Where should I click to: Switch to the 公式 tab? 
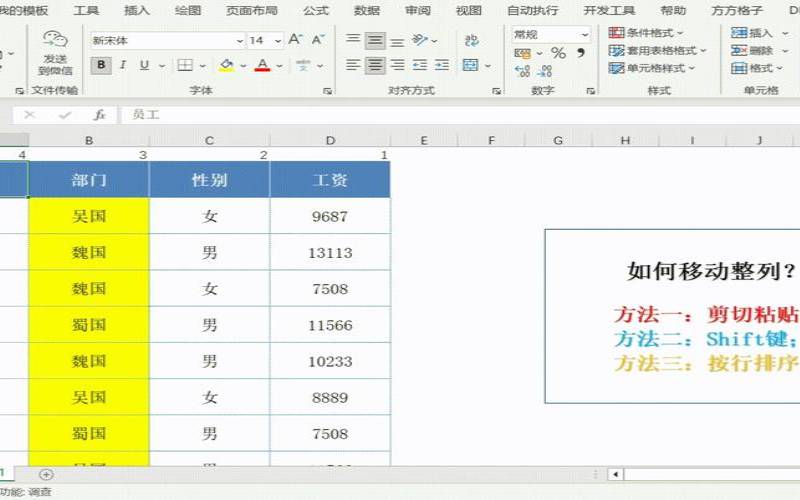(316, 10)
